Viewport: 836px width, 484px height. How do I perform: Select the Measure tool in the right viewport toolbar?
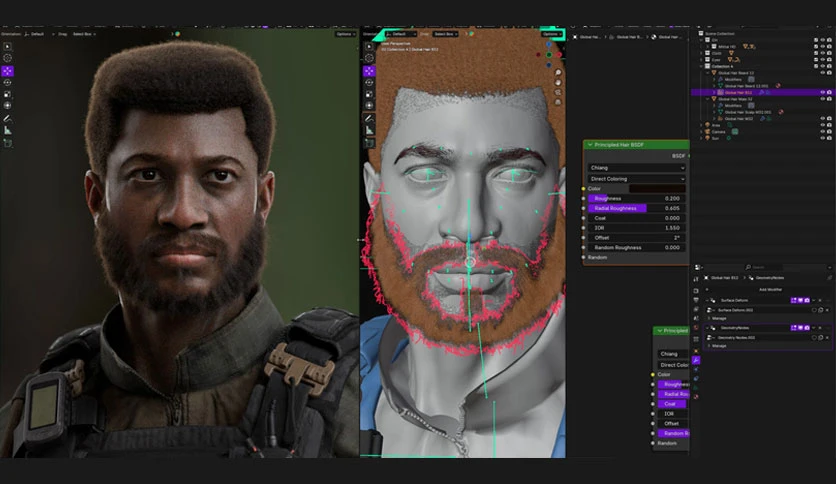coord(369,130)
